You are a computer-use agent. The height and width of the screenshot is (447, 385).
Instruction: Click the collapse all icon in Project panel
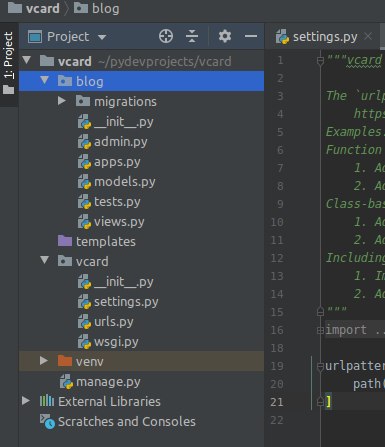192,36
